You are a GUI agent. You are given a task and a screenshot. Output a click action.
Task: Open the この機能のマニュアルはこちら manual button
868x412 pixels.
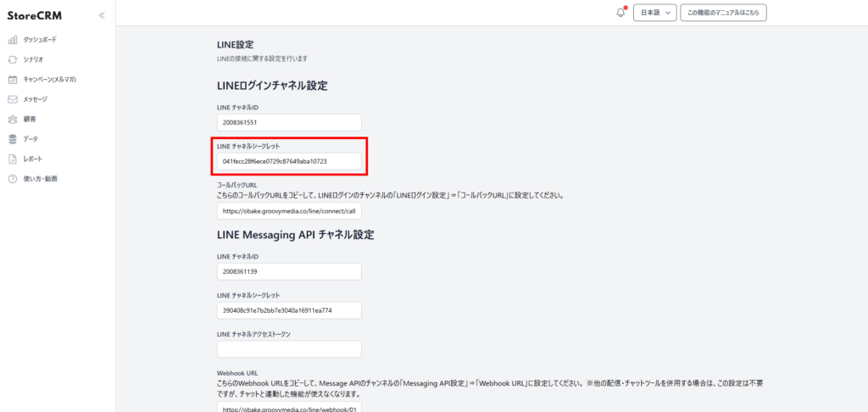(x=723, y=13)
